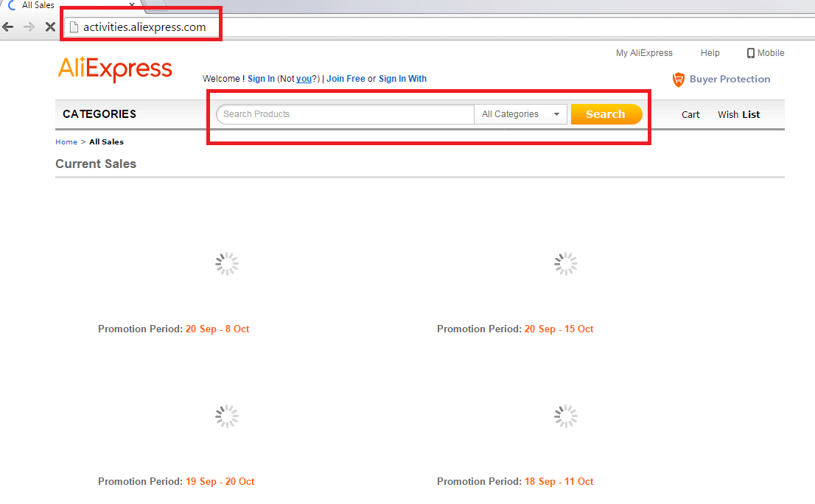Click the orange Search button
The height and width of the screenshot is (504, 815).
click(x=606, y=114)
